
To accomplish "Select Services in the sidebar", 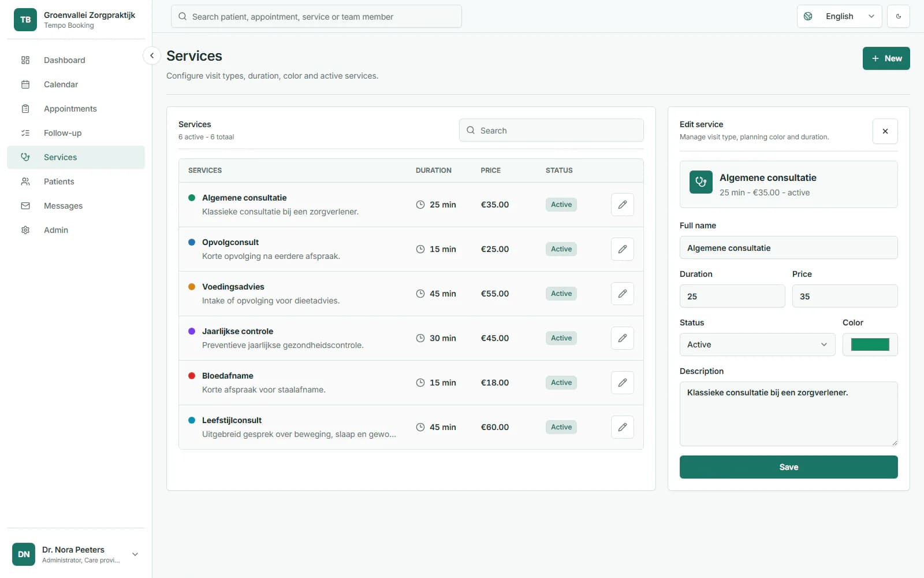I will (x=76, y=157).
